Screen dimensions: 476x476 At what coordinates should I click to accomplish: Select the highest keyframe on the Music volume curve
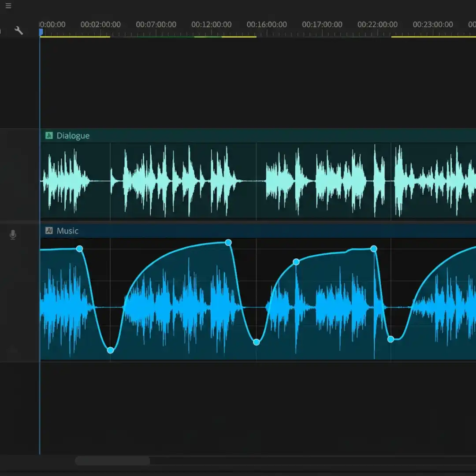coord(228,242)
